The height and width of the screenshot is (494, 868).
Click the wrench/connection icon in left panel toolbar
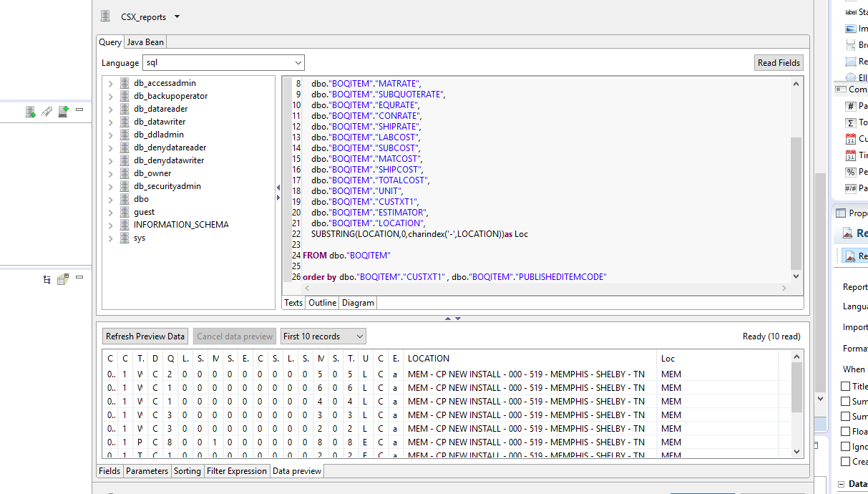tap(47, 112)
